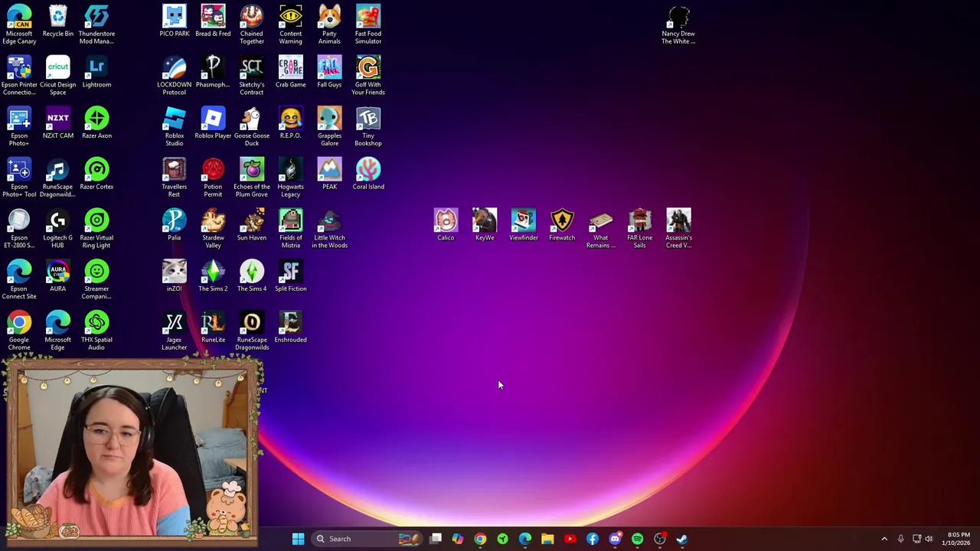Select Golf With Your Friends icon
The width and height of the screenshot is (980, 551).
click(x=368, y=76)
